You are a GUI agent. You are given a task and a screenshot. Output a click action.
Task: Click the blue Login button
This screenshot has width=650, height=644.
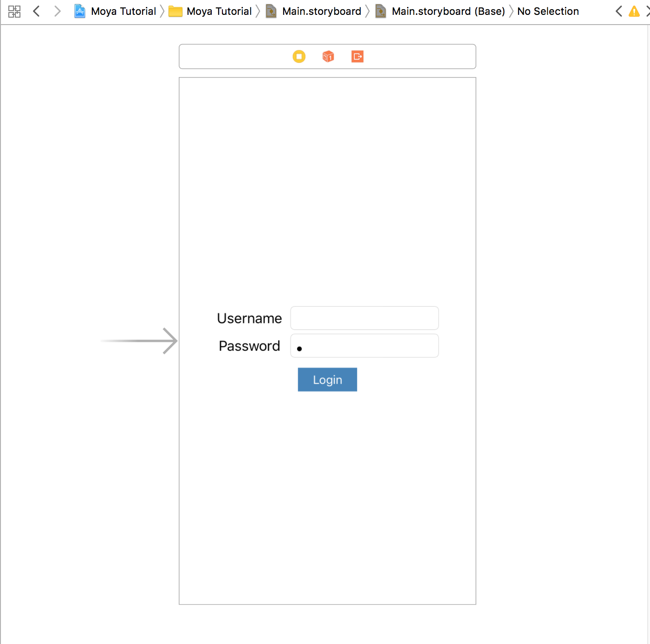[327, 380]
